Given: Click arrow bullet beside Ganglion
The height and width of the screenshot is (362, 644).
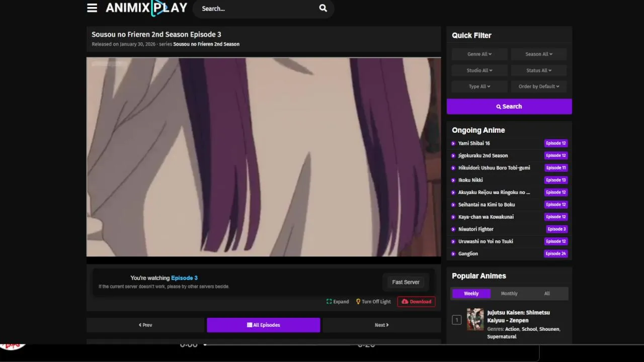Looking at the screenshot, I should 453,254.
